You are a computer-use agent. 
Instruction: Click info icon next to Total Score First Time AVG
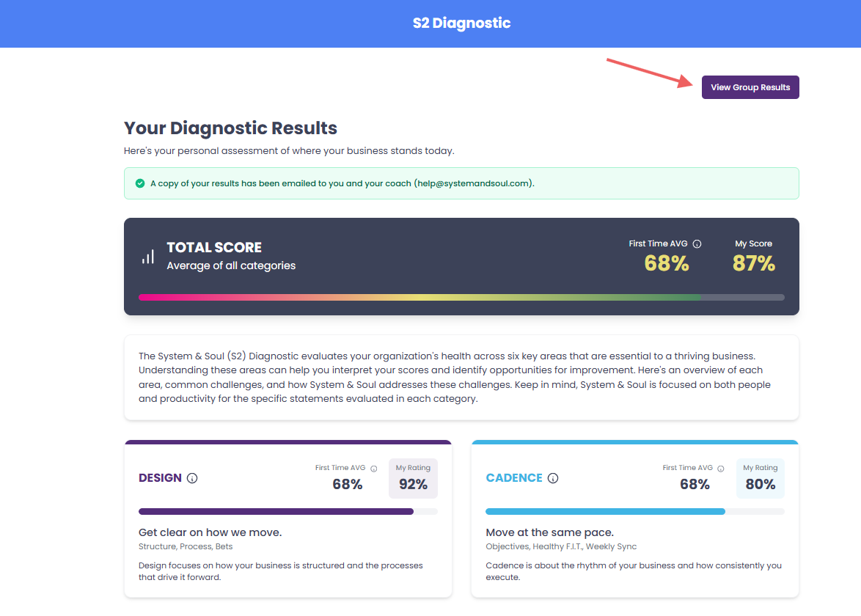(x=697, y=244)
